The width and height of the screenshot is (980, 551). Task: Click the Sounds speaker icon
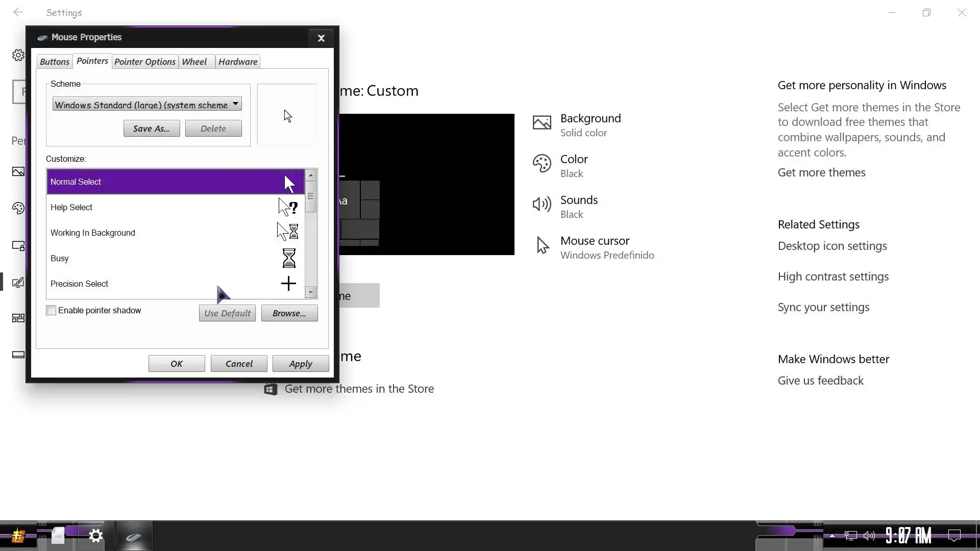542,204
